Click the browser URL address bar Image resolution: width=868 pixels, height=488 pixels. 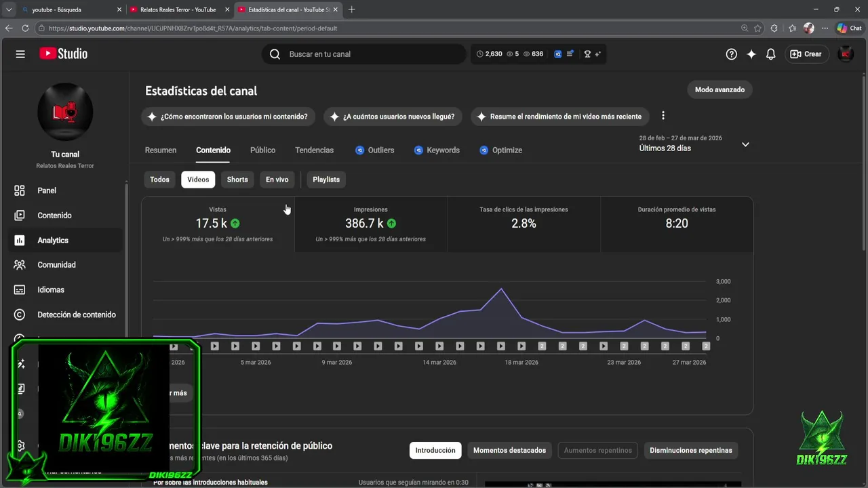click(387, 28)
